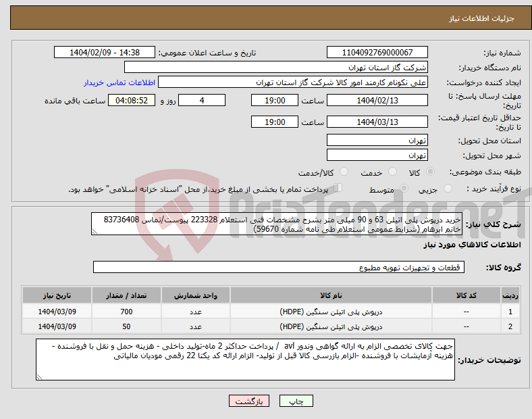The width and height of the screenshot is (532, 419).
Task: Click the تعداد / مقدار column header
Action: (126, 295)
